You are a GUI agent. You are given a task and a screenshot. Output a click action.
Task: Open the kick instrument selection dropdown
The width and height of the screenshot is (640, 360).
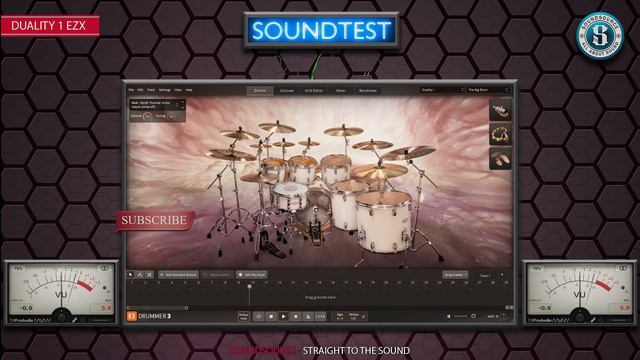point(158,105)
